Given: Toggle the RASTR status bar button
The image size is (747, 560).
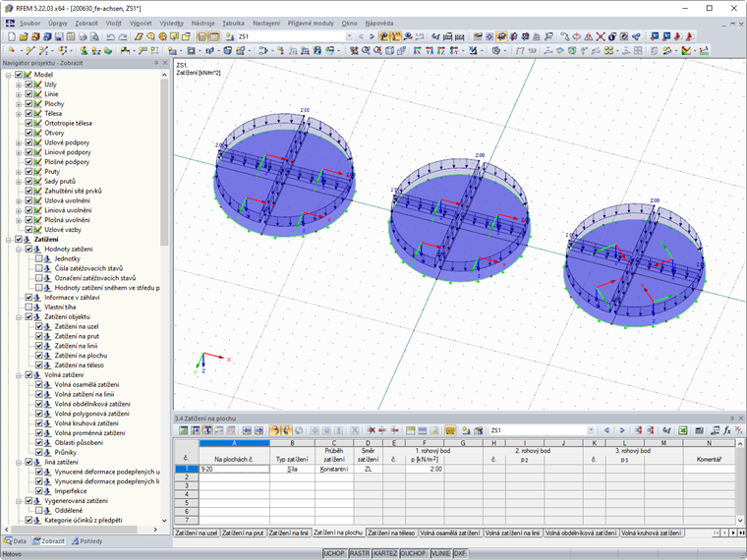Looking at the screenshot, I should (x=359, y=553).
